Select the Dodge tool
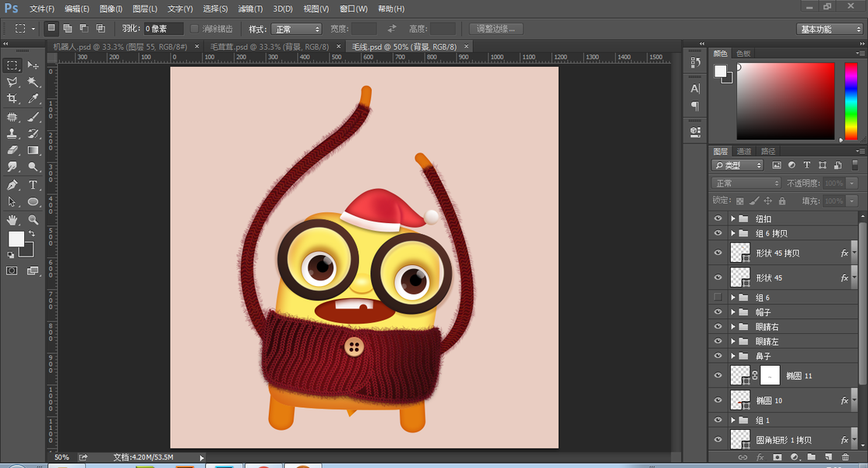 click(34, 167)
